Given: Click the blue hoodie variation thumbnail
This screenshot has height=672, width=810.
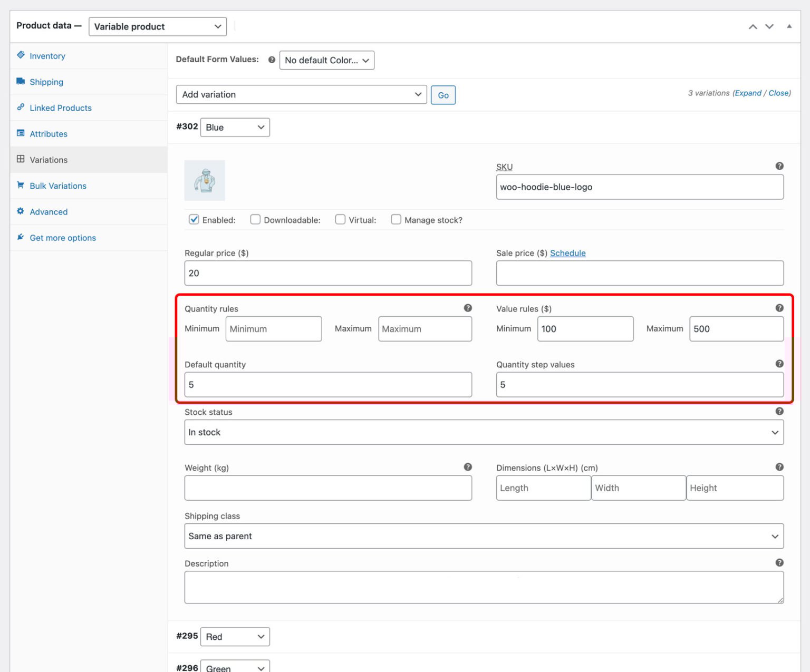Looking at the screenshot, I should pos(204,180).
